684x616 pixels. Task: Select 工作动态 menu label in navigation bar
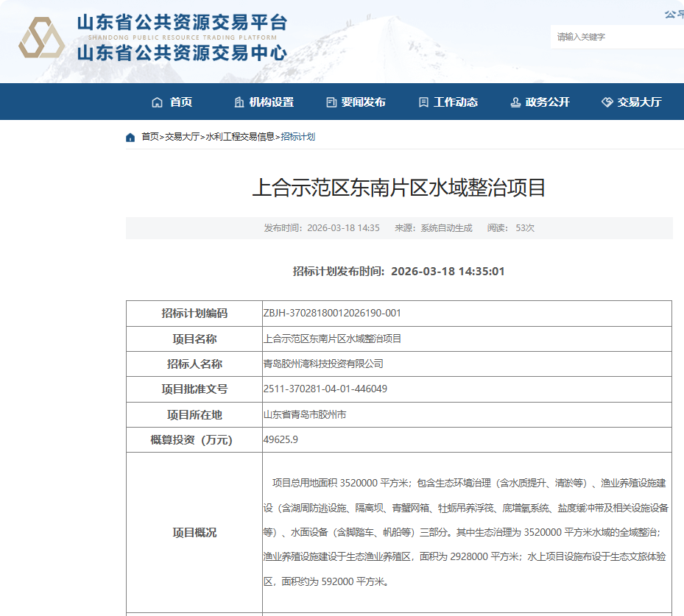(455, 102)
